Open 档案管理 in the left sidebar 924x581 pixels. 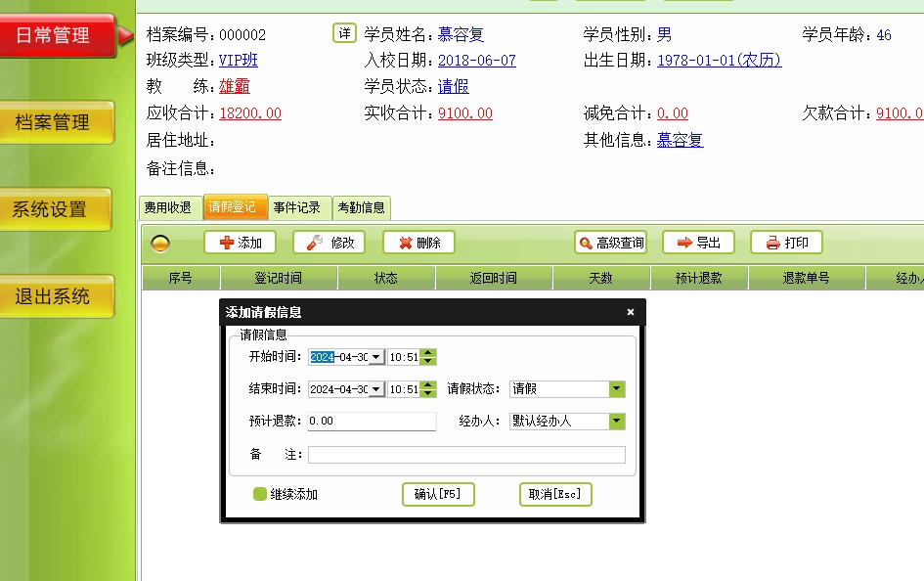pyautogui.click(x=54, y=122)
